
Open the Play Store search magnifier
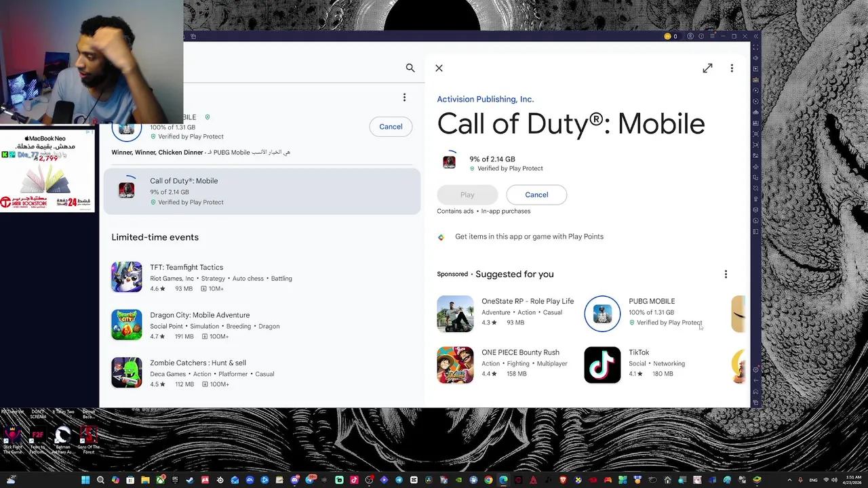click(x=410, y=68)
